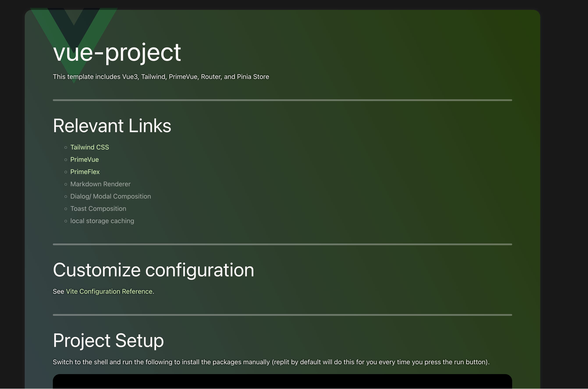Click the Relevant Links heading
588x389 pixels.
pos(112,126)
